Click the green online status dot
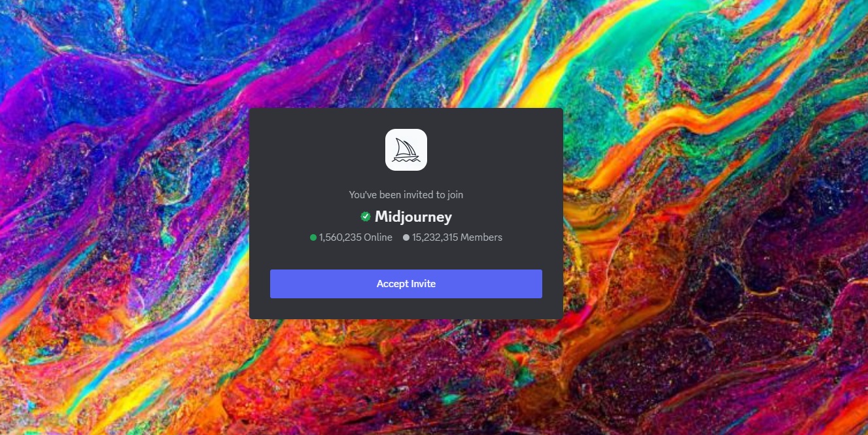 313,237
